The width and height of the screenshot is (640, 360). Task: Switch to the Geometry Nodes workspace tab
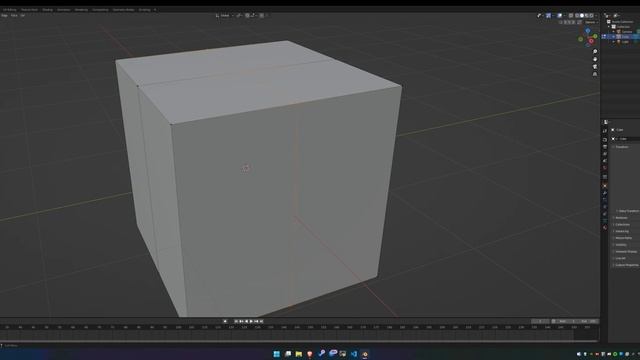click(123, 9)
